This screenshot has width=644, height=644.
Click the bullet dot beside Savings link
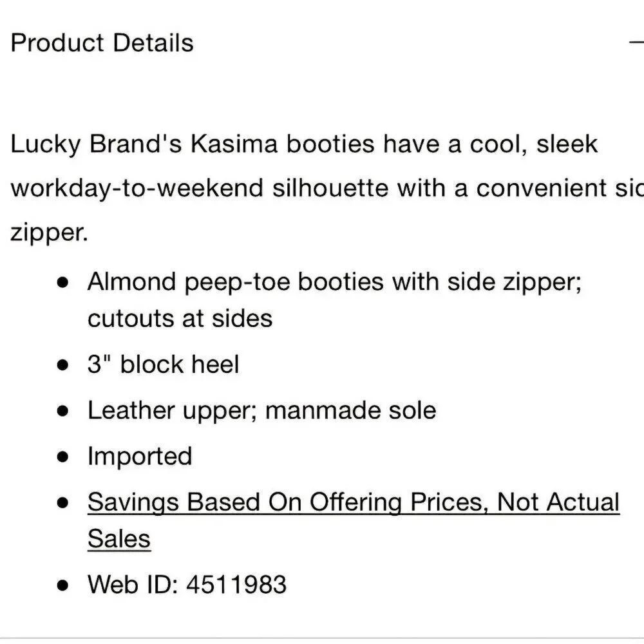tap(63, 502)
